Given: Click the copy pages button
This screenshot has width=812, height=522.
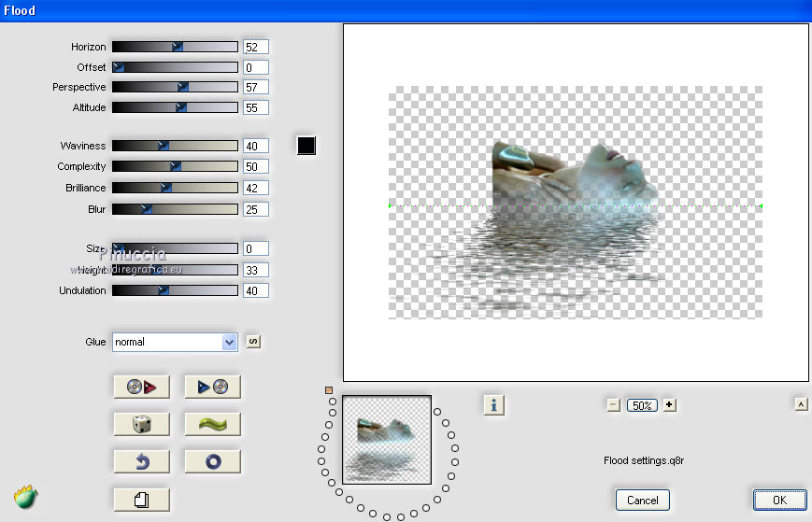Looking at the screenshot, I should click(x=141, y=500).
